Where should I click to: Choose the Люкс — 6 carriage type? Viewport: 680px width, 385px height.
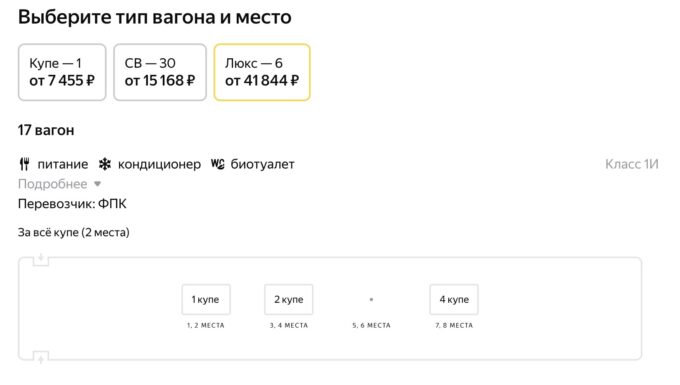click(x=262, y=72)
